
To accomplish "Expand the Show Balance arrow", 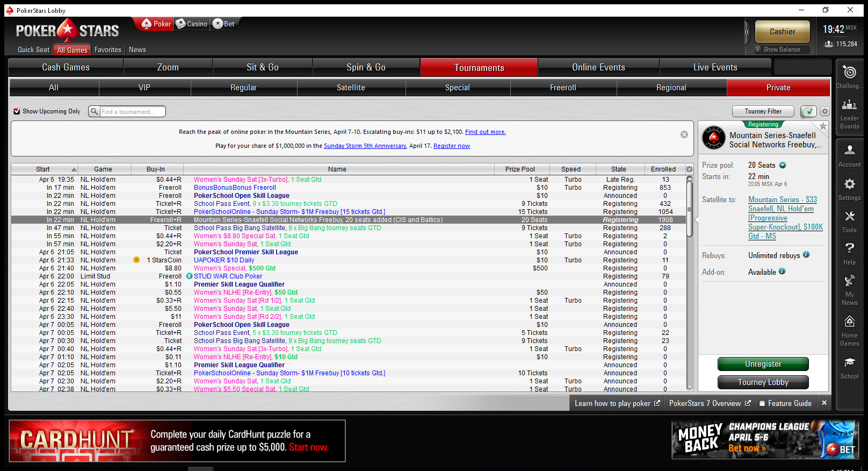I will click(x=758, y=49).
